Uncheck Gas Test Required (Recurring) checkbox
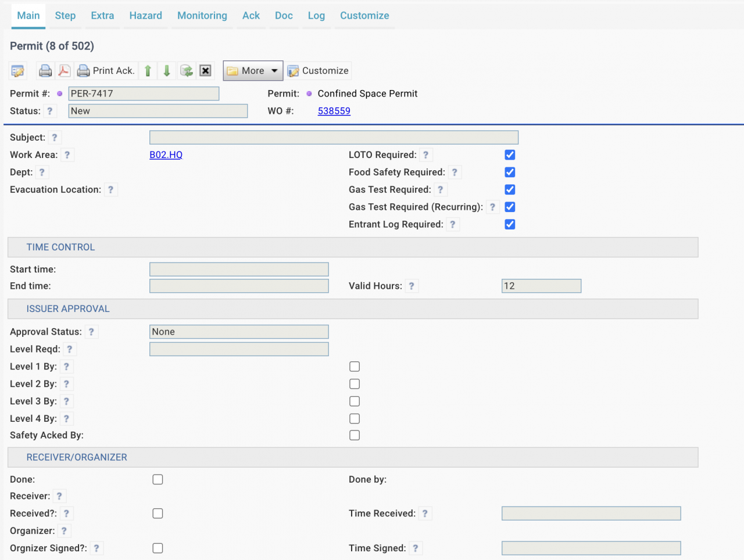The image size is (744, 560). coord(510,207)
